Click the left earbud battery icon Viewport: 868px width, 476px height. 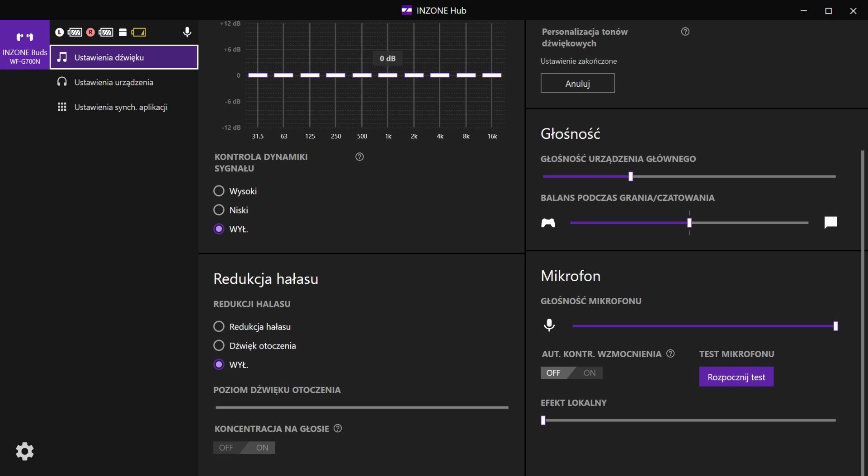[75, 32]
